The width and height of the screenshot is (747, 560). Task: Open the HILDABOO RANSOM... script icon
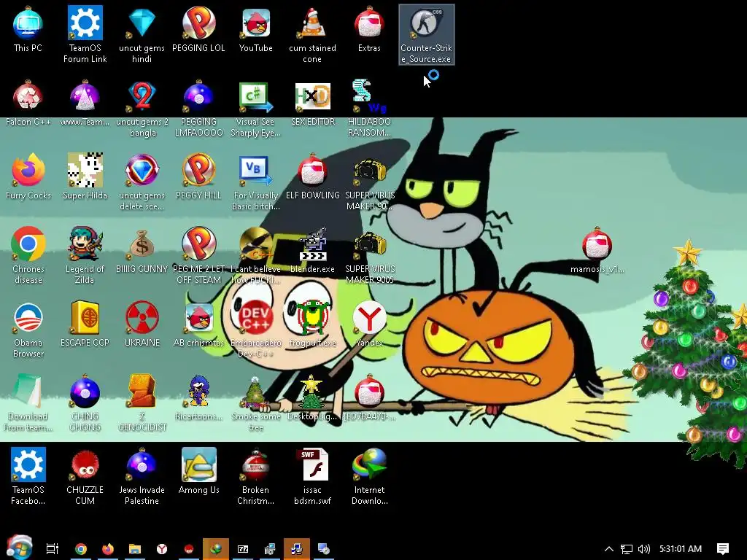click(x=370, y=109)
